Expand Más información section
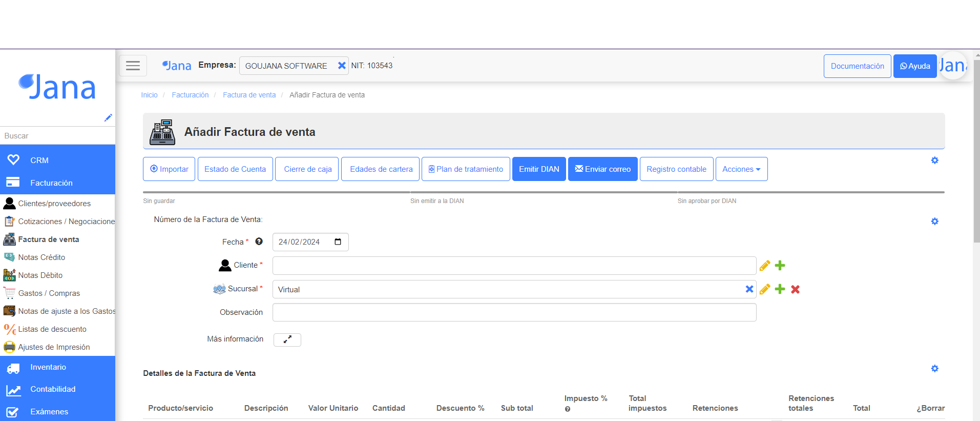 tap(287, 339)
